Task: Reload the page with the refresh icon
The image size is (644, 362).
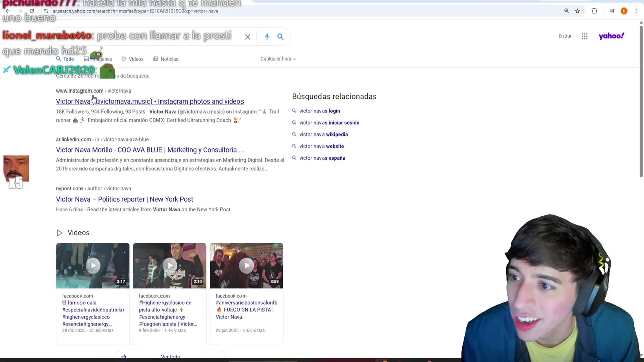Action: pos(32,11)
